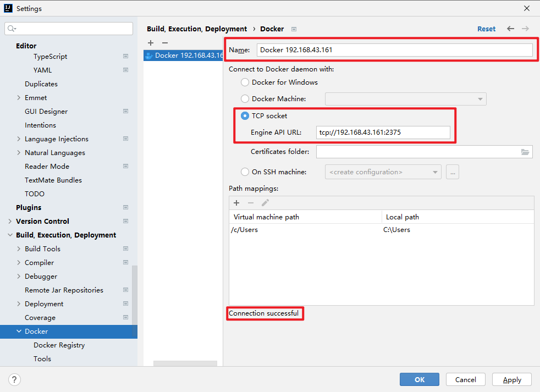The image size is (540, 392).
Task: Click the OK button
Action: pyautogui.click(x=420, y=379)
